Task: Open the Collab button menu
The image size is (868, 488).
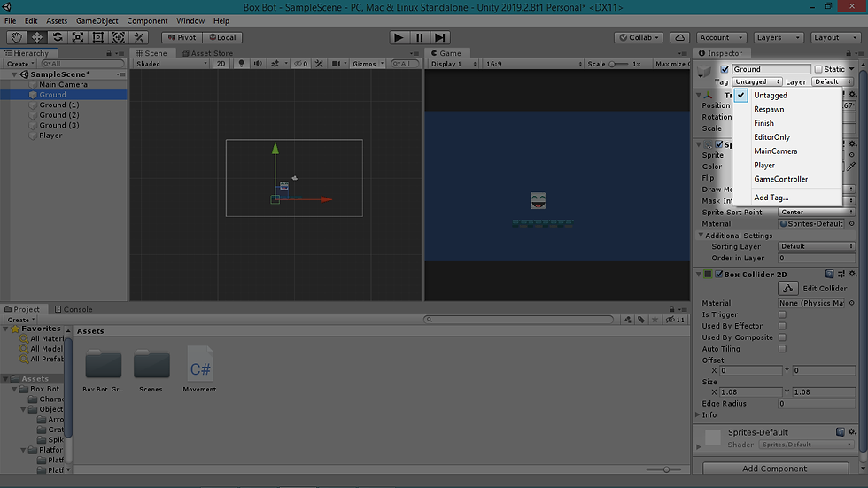Action: tap(639, 37)
